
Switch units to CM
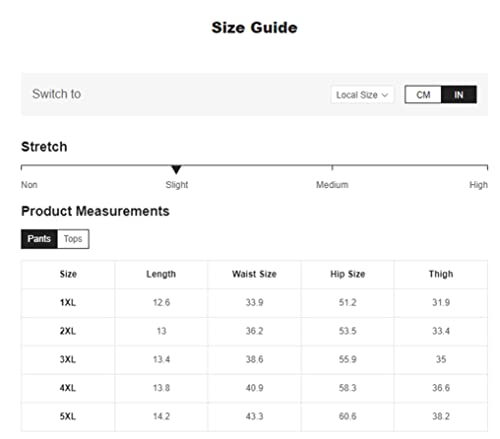(x=423, y=95)
